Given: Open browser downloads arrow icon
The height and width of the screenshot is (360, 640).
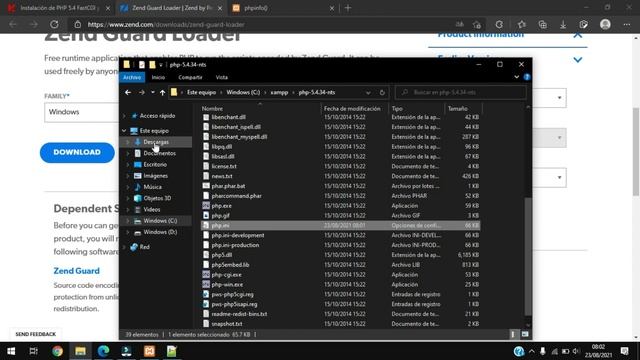Looking at the screenshot, I should (563, 24).
